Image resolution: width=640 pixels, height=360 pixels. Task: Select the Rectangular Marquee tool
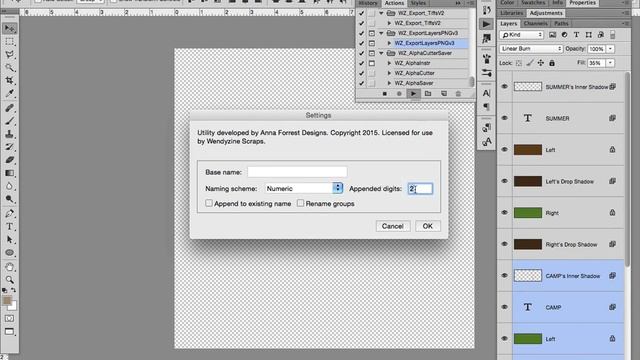[x=9, y=42]
